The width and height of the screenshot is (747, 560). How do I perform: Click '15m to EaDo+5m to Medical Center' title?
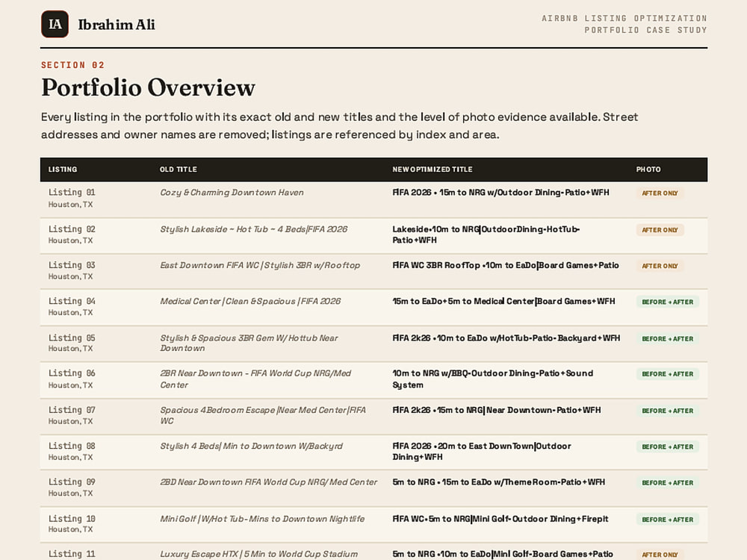503,302
